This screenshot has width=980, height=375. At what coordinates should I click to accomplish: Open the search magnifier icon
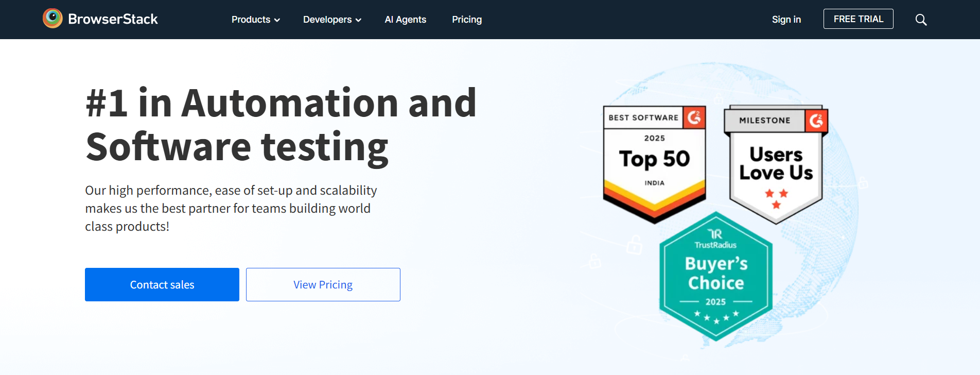tap(921, 20)
